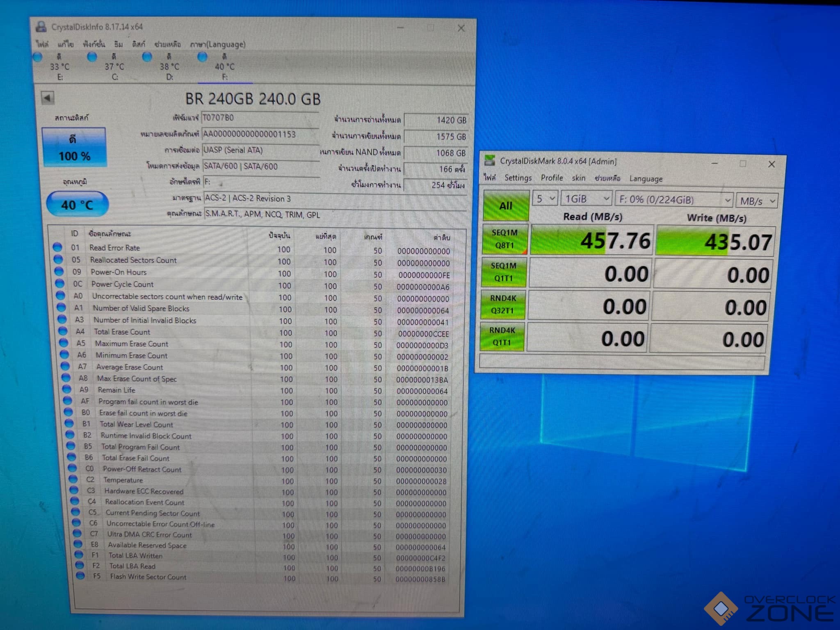This screenshot has width=840, height=630.
Task: Run the SEQ1M Q1T1 test
Action: coord(504,272)
